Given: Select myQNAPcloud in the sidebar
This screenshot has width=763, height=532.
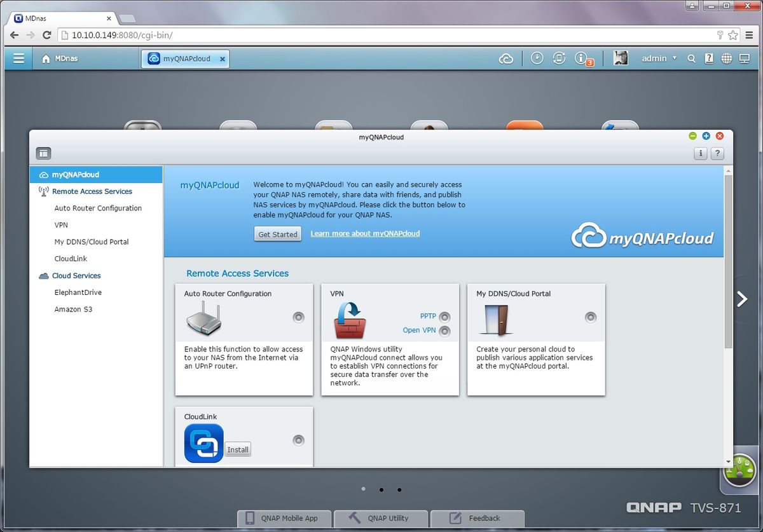Looking at the screenshot, I should (97, 175).
